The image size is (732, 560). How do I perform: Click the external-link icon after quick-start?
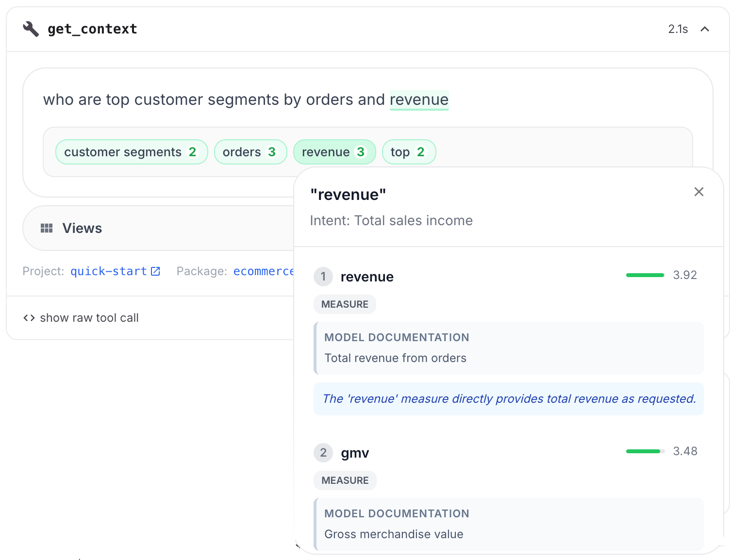tap(155, 271)
